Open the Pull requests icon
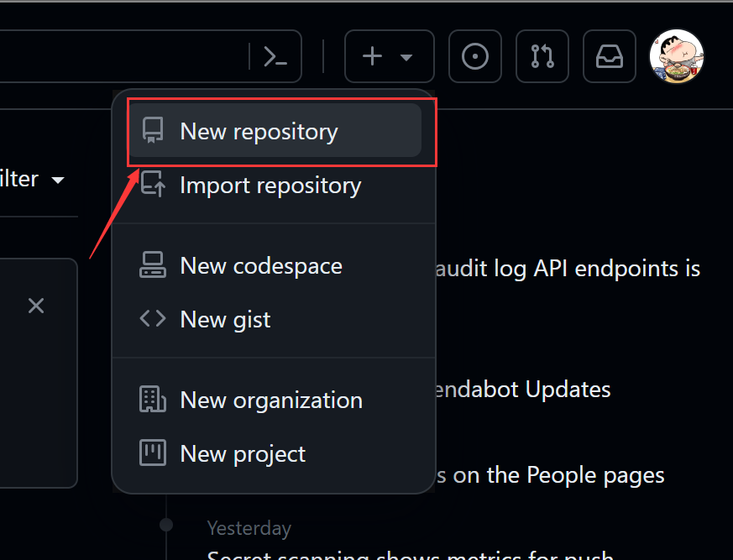The image size is (733, 560). click(542, 56)
